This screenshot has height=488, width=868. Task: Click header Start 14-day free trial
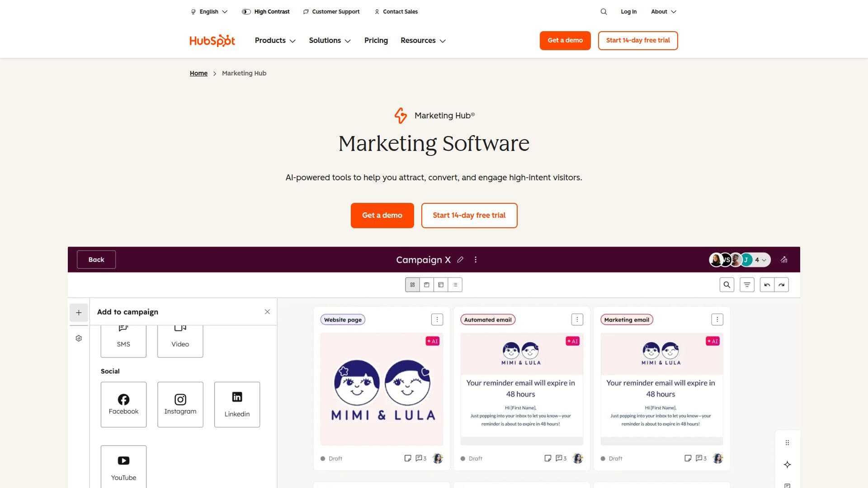tap(638, 41)
